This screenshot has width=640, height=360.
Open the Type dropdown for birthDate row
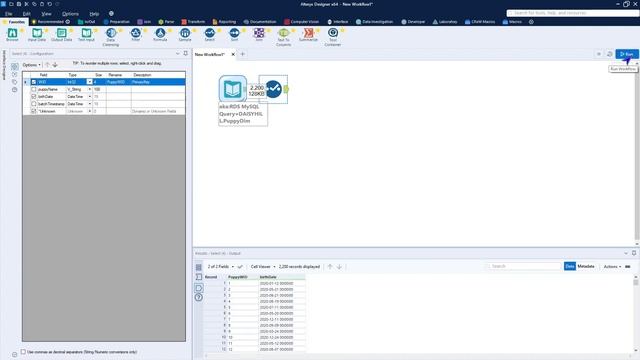coord(90,97)
